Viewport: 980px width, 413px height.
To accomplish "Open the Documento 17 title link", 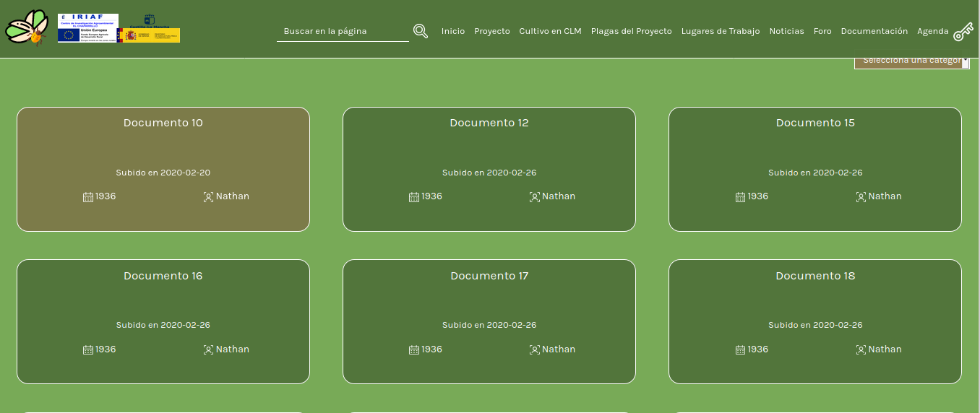I will point(489,276).
